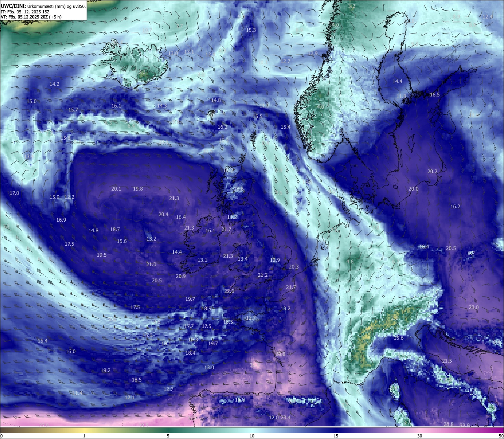
Task: Click the 15.9 value label
Action: [x=54, y=197]
